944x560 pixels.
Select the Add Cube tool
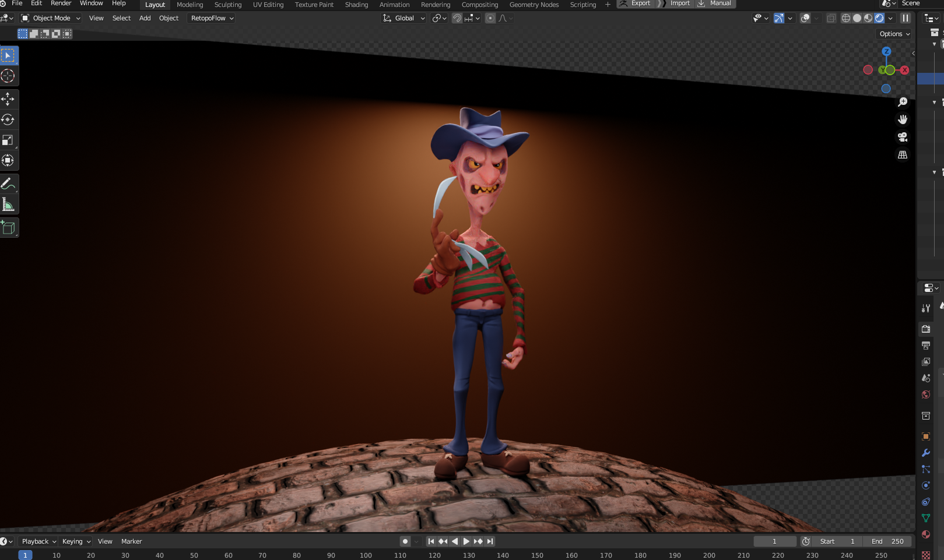[x=9, y=227]
